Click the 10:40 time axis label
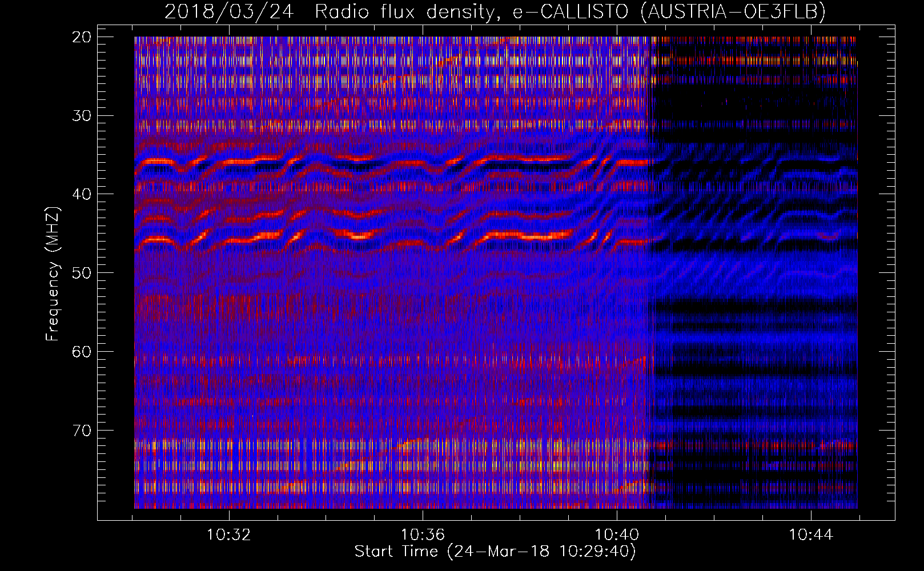Screen dimensions: 924x571 [617, 535]
